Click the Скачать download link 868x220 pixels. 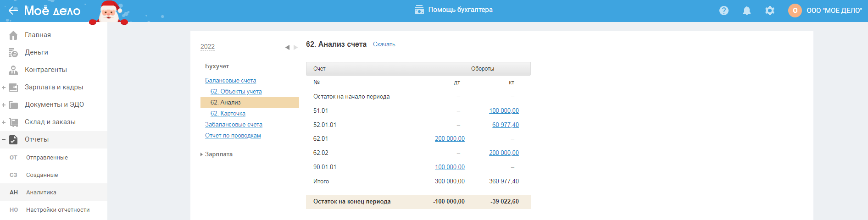pos(384,44)
